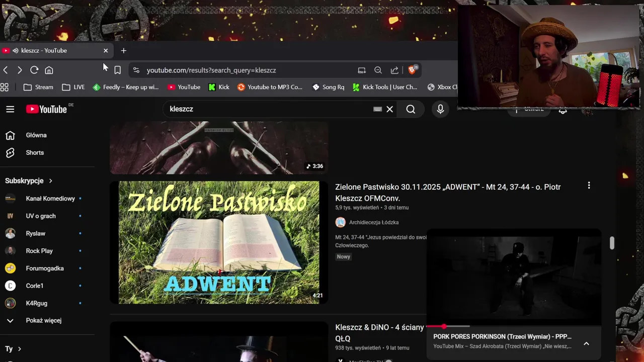Click the Archidiecezja Łódzka channel avatar
Viewport: 644px width, 362px height.
(x=341, y=222)
